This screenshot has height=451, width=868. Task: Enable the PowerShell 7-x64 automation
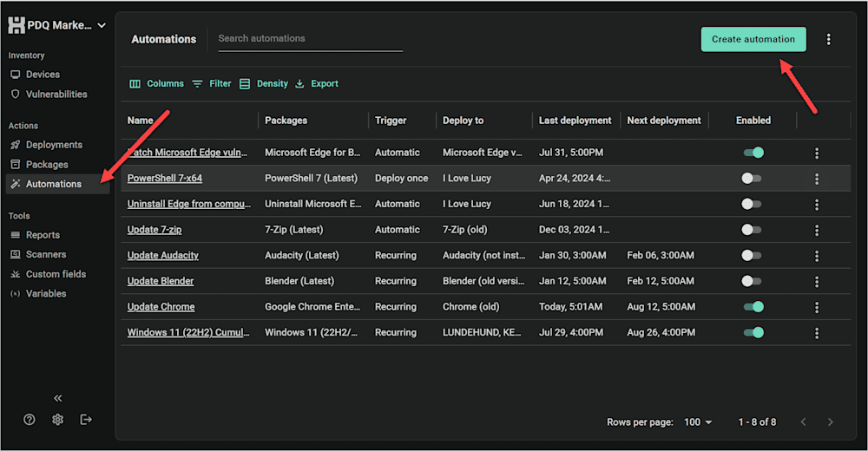[x=752, y=178]
